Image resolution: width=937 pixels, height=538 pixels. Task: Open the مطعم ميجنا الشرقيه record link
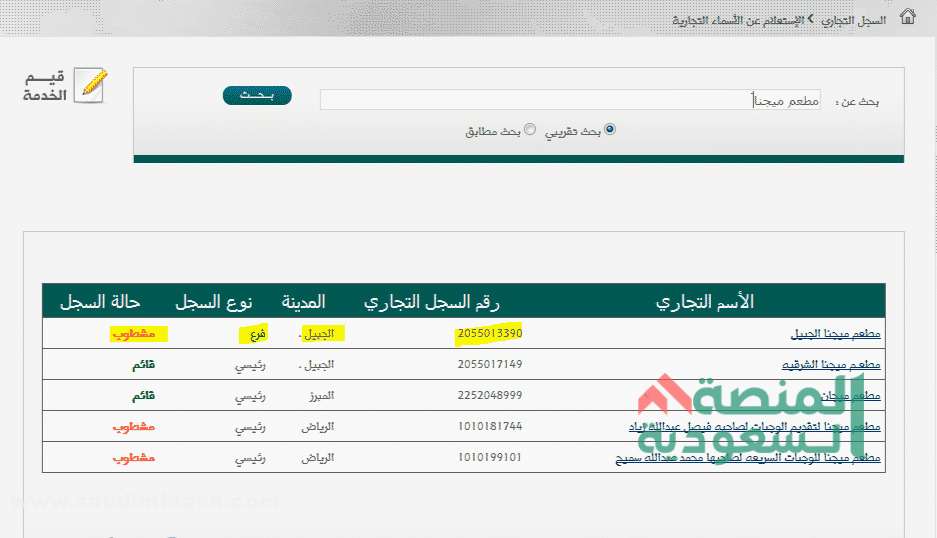pos(830,365)
